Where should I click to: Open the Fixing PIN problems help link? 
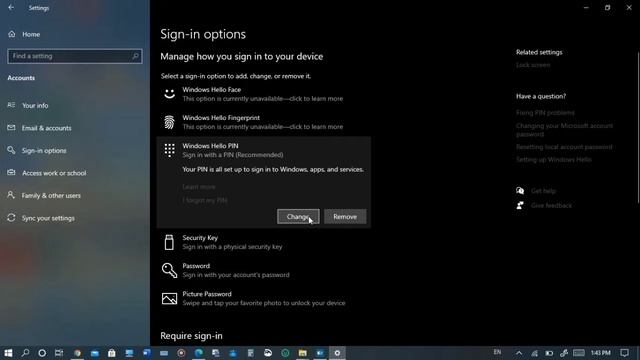(x=545, y=113)
